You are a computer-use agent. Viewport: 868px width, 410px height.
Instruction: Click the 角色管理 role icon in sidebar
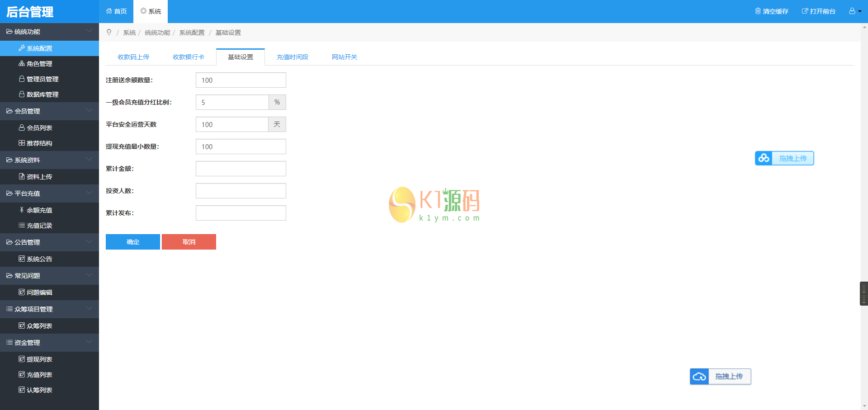pos(21,64)
